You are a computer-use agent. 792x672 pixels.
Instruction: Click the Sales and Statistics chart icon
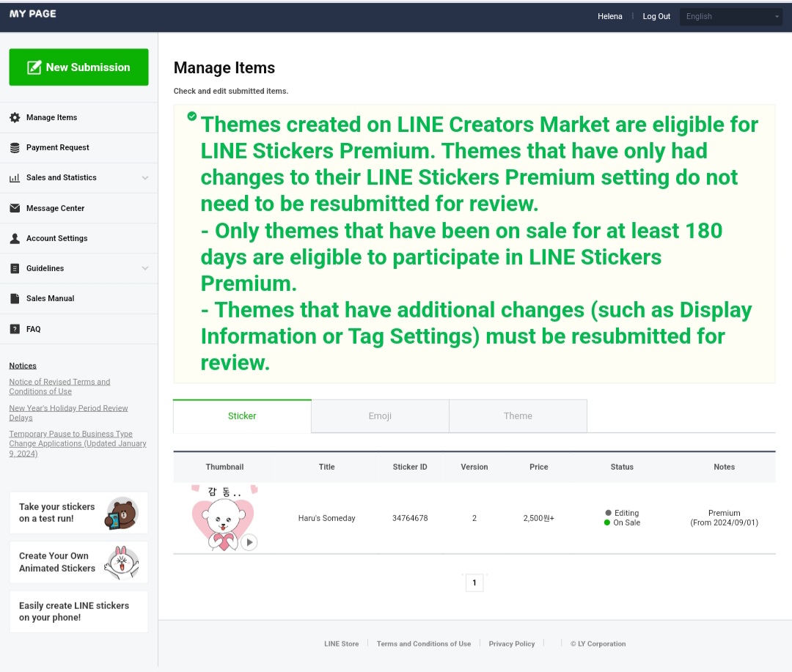tap(15, 178)
